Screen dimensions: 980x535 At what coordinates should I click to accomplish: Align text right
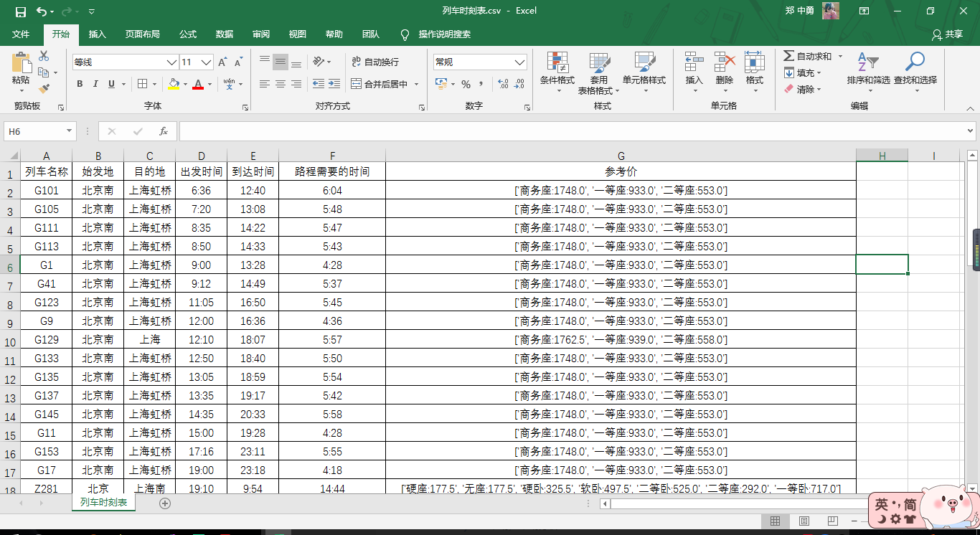pos(296,84)
